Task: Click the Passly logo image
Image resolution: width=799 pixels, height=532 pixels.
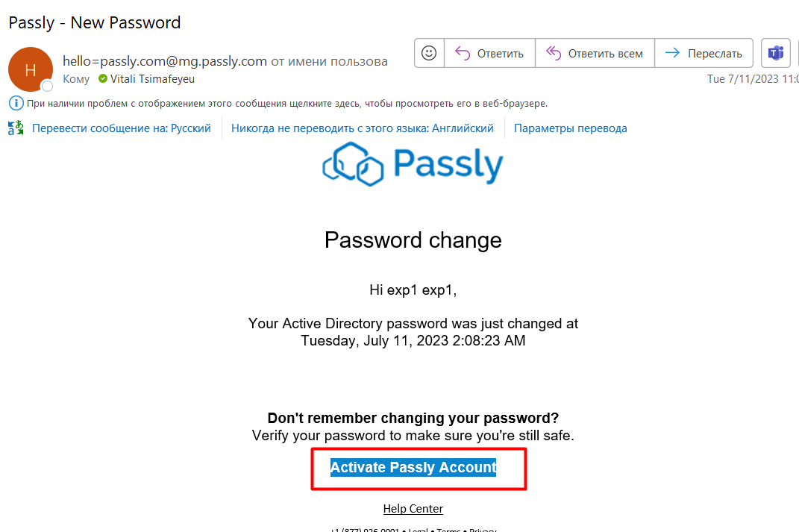Action: click(x=413, y=163)
